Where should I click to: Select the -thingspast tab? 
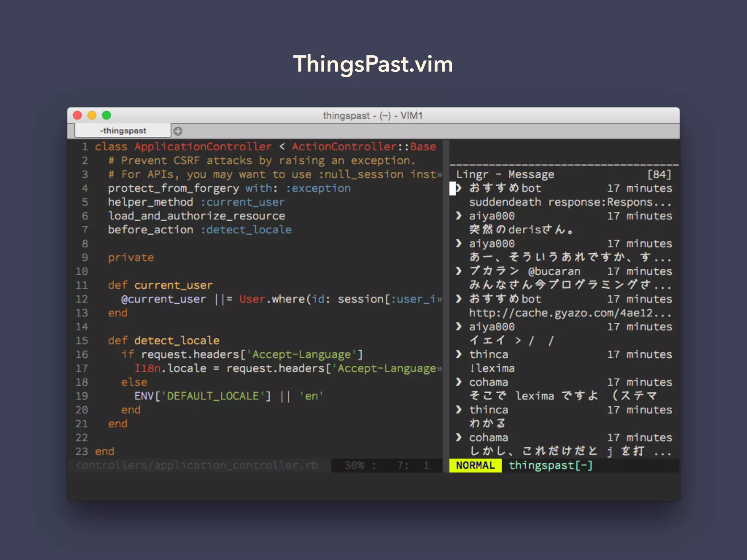click(x=123, y=131)
